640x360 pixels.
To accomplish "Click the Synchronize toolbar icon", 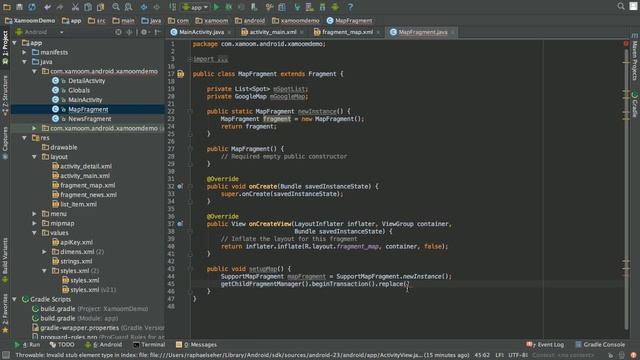I will click(32, 7).
